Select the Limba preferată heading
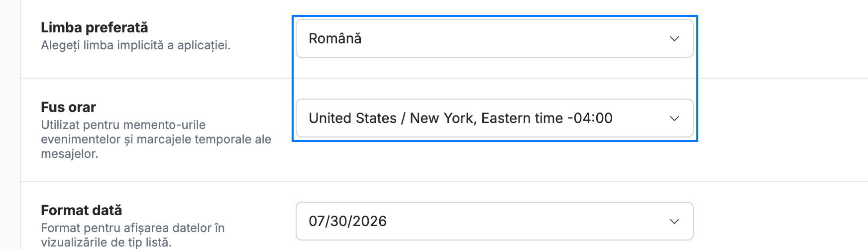 point(95,27)
